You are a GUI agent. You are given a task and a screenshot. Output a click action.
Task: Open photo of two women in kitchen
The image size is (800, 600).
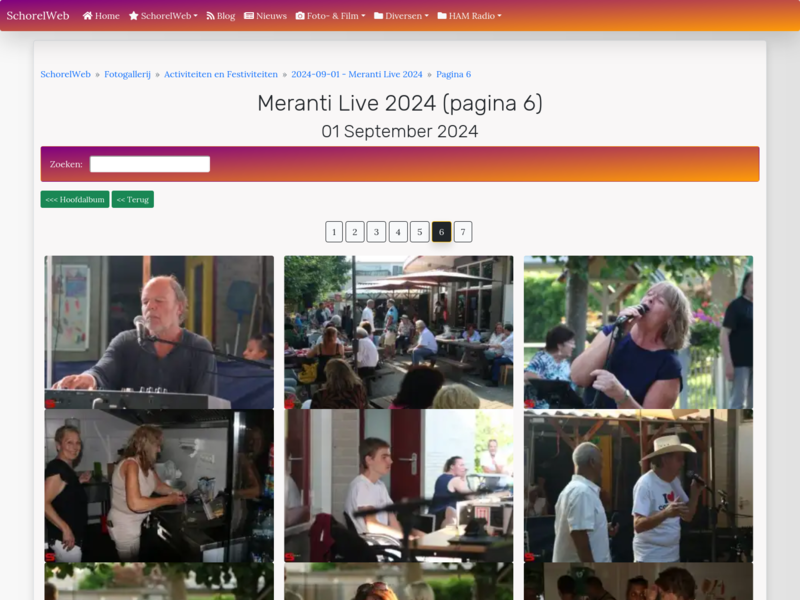click(159, 486)
